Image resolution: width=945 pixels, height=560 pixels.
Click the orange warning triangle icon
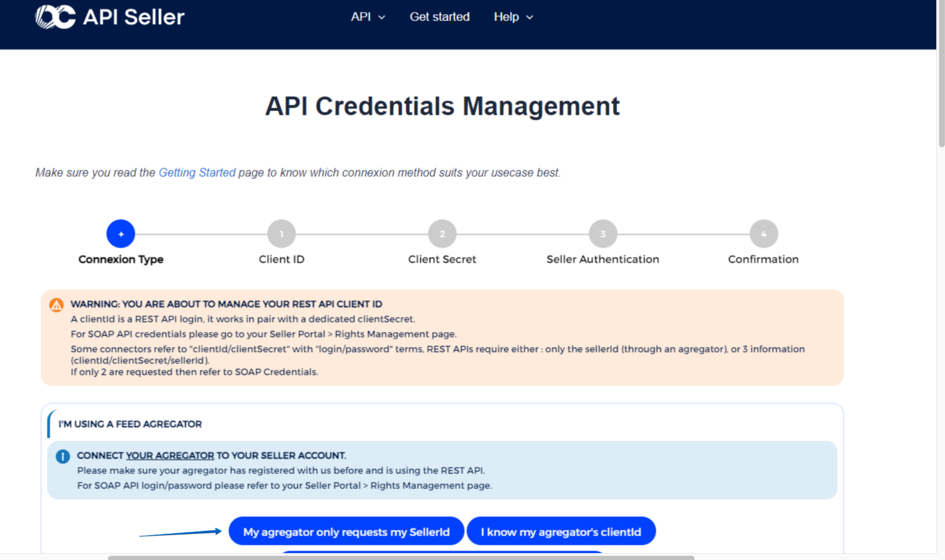tap(56, 304)
